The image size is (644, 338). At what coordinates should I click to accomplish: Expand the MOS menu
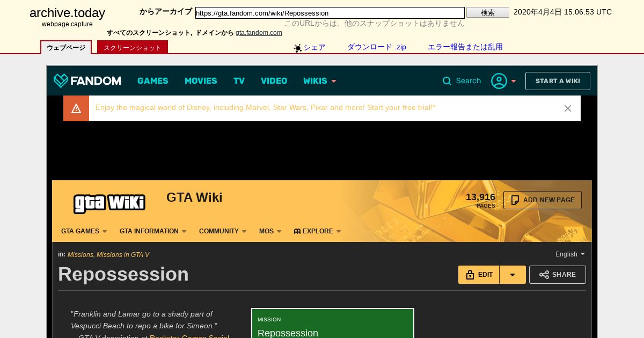tap(270, 231)
